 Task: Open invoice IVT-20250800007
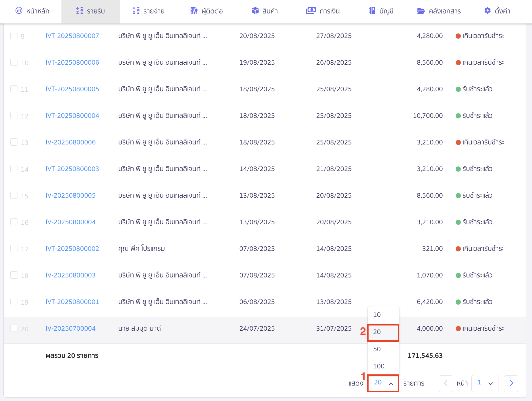[x=72, y=36]
